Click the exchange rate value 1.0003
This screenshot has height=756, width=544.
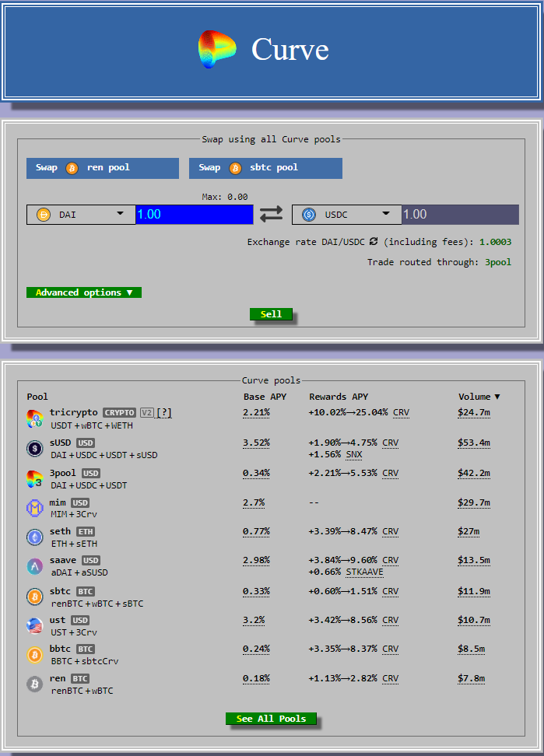pos(495,242)
